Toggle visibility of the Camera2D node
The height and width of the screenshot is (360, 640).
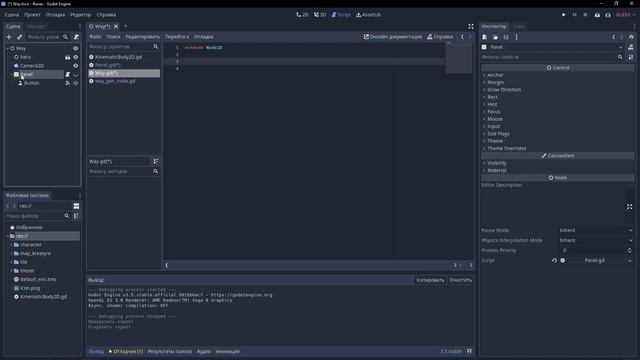point(76,66)
